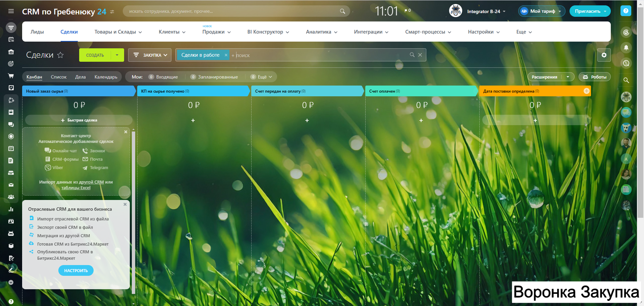Switch to the Дела view

pyautogui.click(x=80, y=77)
